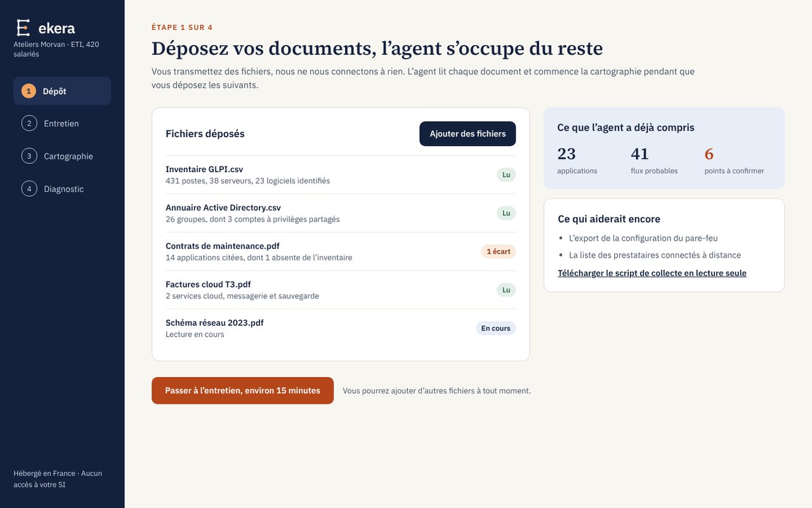Click 'Vous pourrez ajouter d'autres fichiers' note

click(x=436, y=391)
